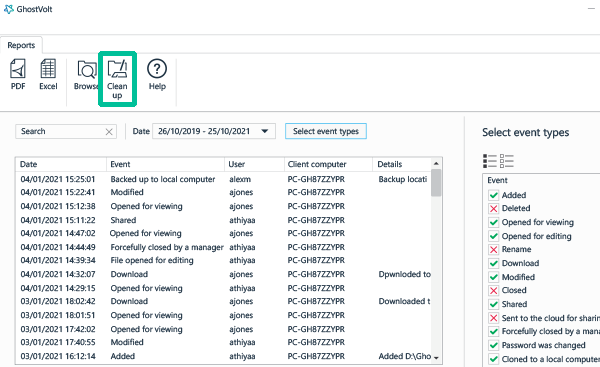
Task: Select the Forcefully closed by a manager row
Action: click(223, 247)
